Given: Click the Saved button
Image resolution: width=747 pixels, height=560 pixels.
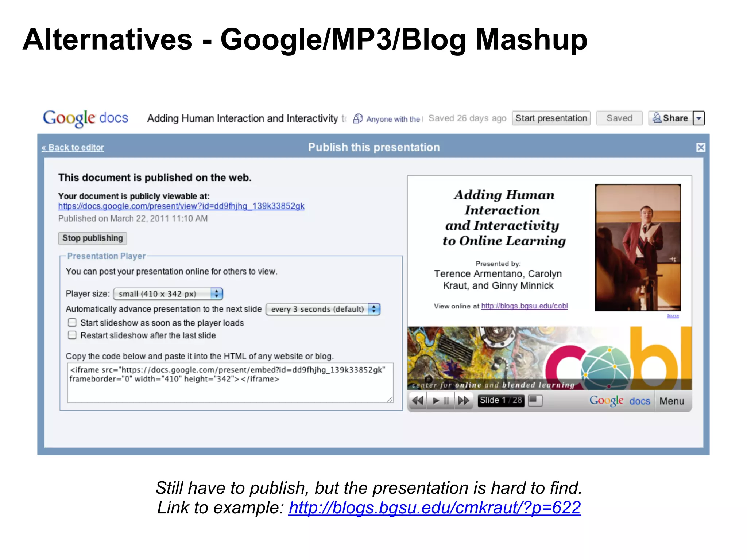Looking at the screenshot, I should click(619, 118).
